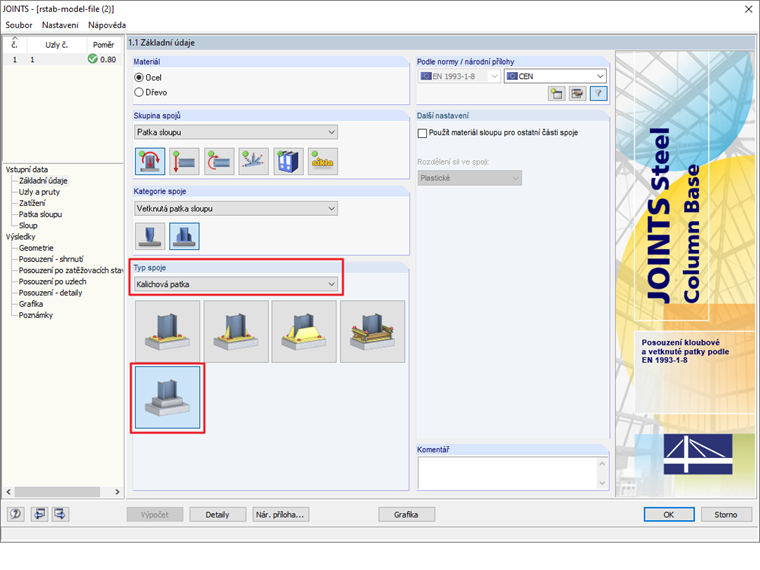Select 'Uzly a pruty' in the tree
The height and width of the screenshot is (570, 760).
click(x=39, y=192)
